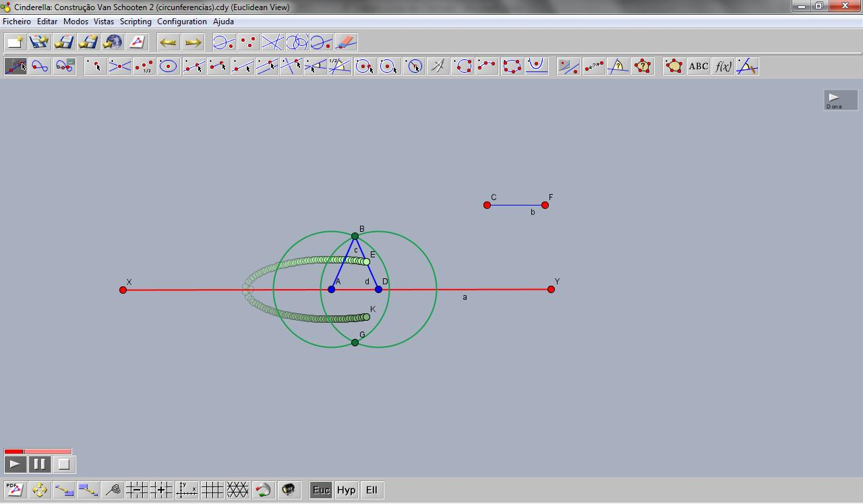Switch to Hyp geometry mode

(x=346, y=490)
